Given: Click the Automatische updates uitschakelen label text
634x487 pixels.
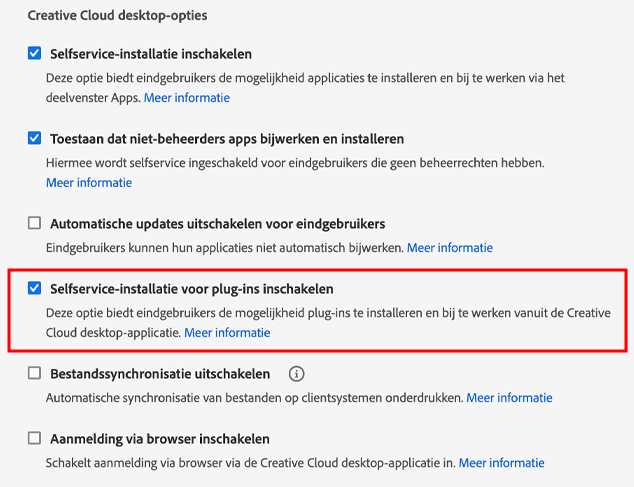Looking at the screenshot, I should pos(217,223).
